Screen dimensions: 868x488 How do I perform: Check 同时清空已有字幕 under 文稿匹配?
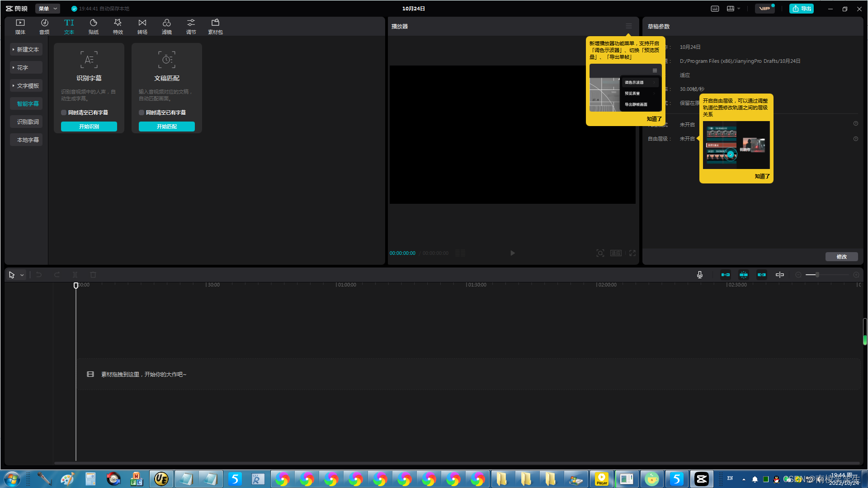click(x=142, y=113)
